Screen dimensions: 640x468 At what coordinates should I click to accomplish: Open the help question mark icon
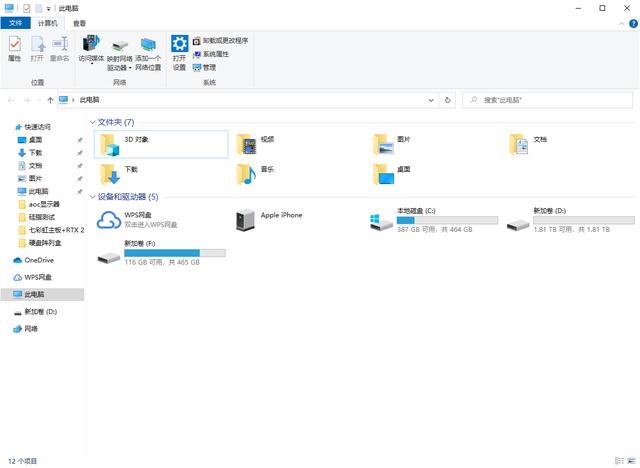click(x=633, y=24)
